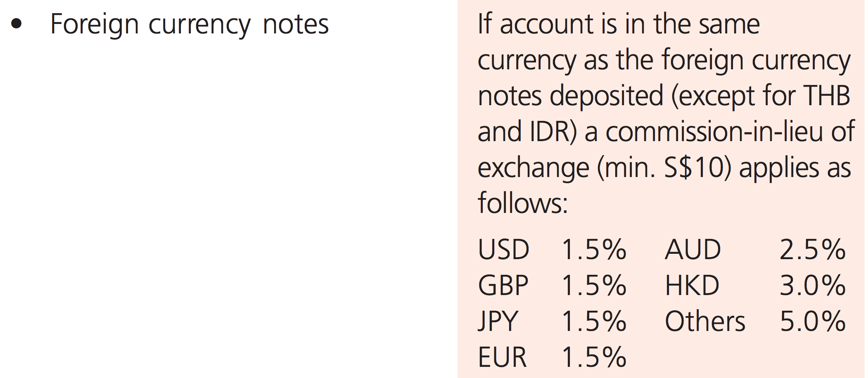Click the JPY currency label
This screenshot has height=378, width=868.
[x=498, y=321]
